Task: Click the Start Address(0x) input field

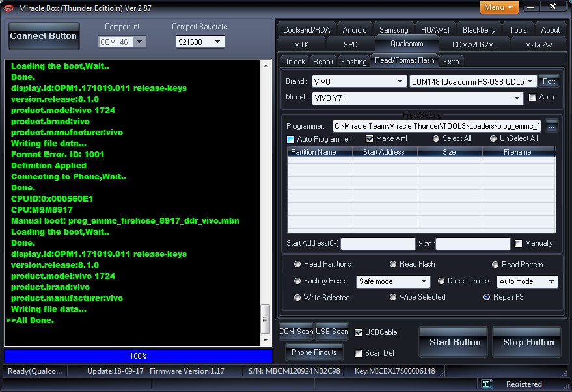Action: tap(378, 244)
